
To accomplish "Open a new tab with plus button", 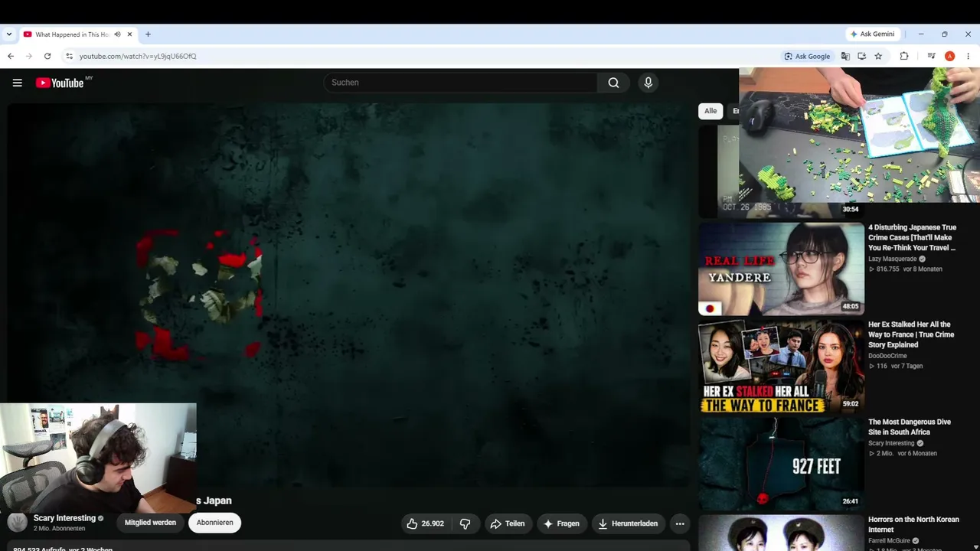I will (x=148, y=34).
